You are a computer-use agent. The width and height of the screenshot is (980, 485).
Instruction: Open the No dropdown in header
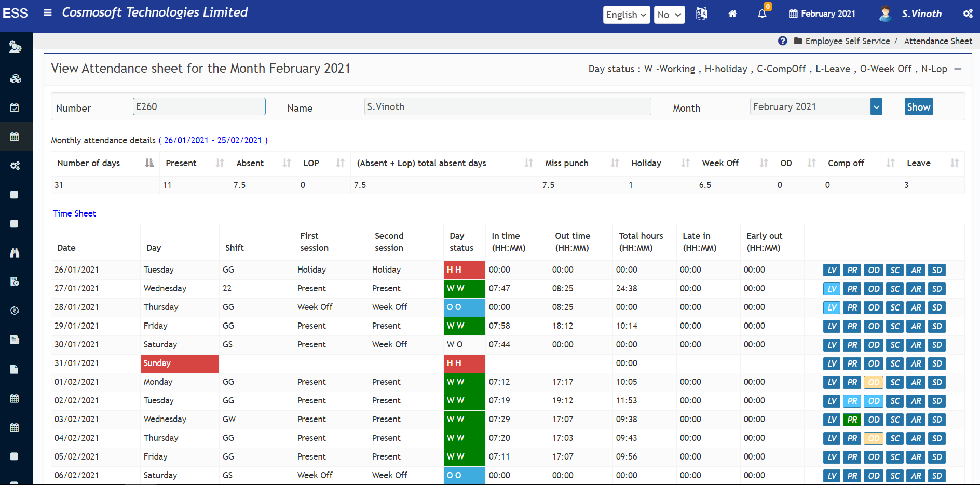pyautogui.click(x=670, y=15)
